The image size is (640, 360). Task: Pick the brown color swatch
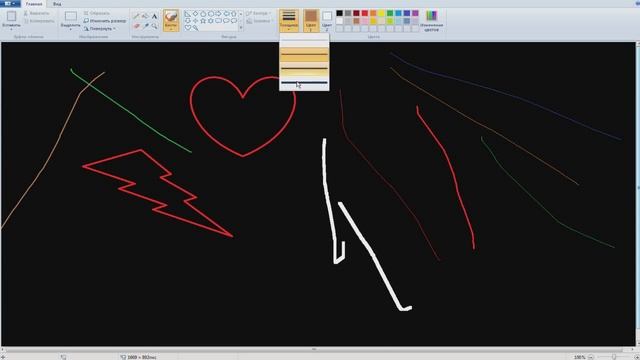pyautogui.click(x=356, y=21)
